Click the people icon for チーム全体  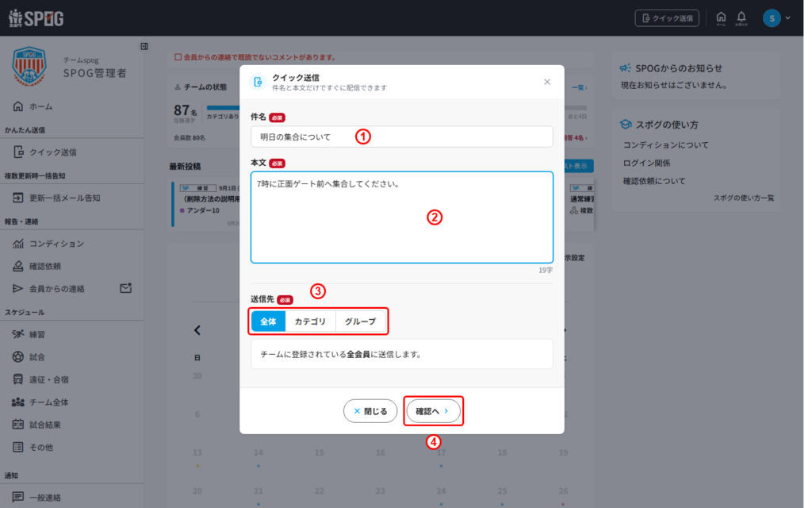tap(18, 402)
